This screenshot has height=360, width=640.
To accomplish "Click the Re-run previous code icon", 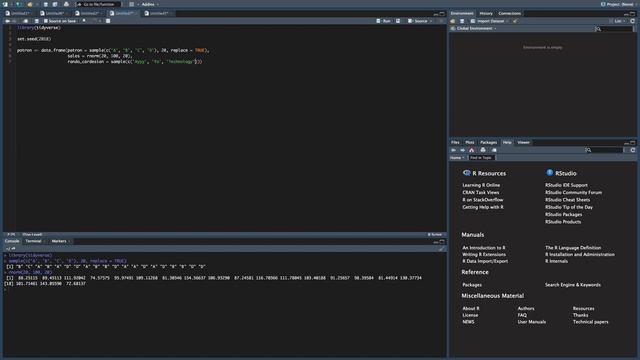I will (x=398, y=21).
